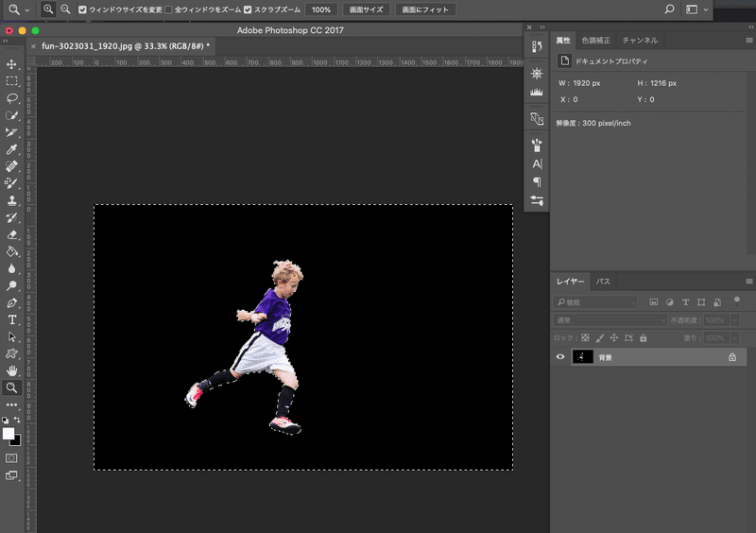The image size is (756, 533).
Task: Expand the collapsed panel dock arrows
Action: click(542, 27)
